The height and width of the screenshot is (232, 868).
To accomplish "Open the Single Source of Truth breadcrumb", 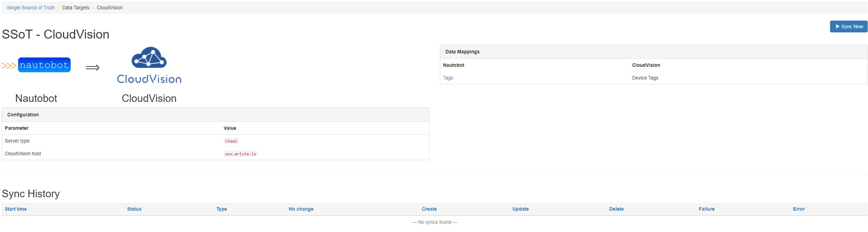I will (x=31, y=8).
